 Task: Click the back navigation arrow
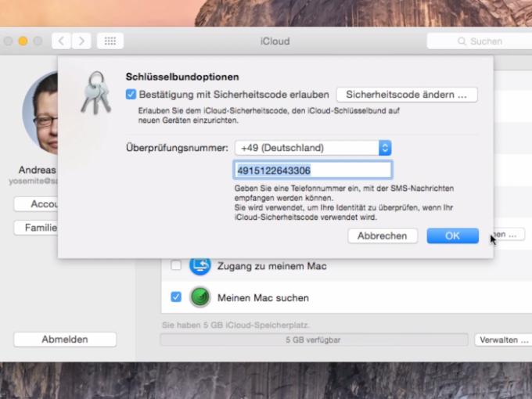click(x=61, y=41)
